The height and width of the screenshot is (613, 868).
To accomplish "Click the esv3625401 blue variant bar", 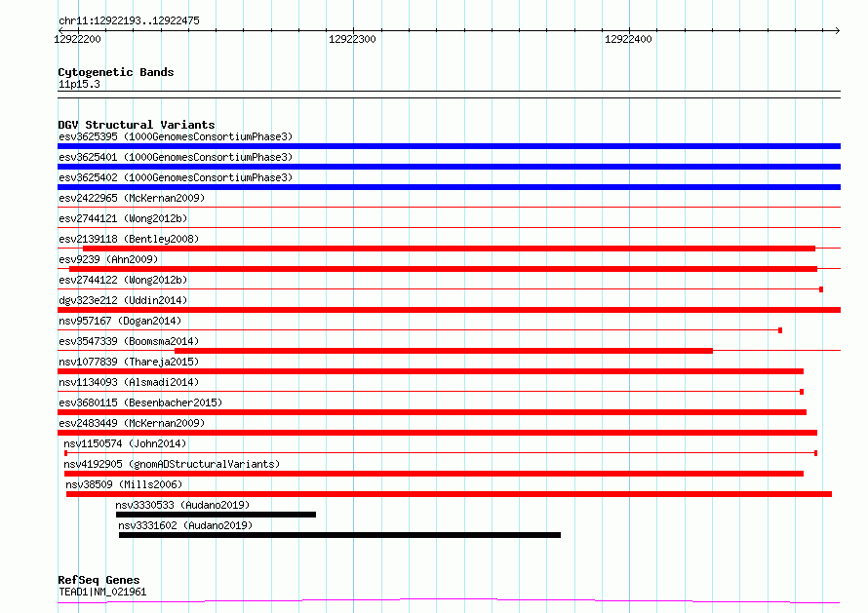I will click(x=449, y=167).
